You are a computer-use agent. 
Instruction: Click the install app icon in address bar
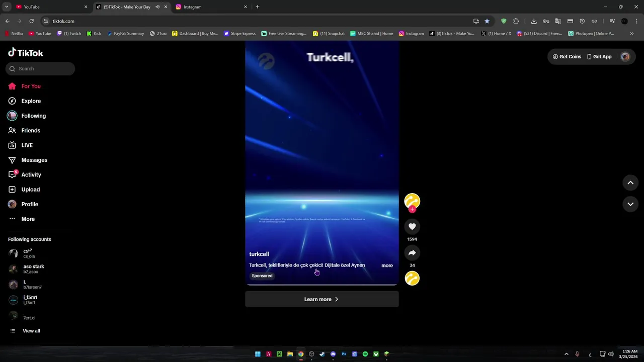pos(476,21)
